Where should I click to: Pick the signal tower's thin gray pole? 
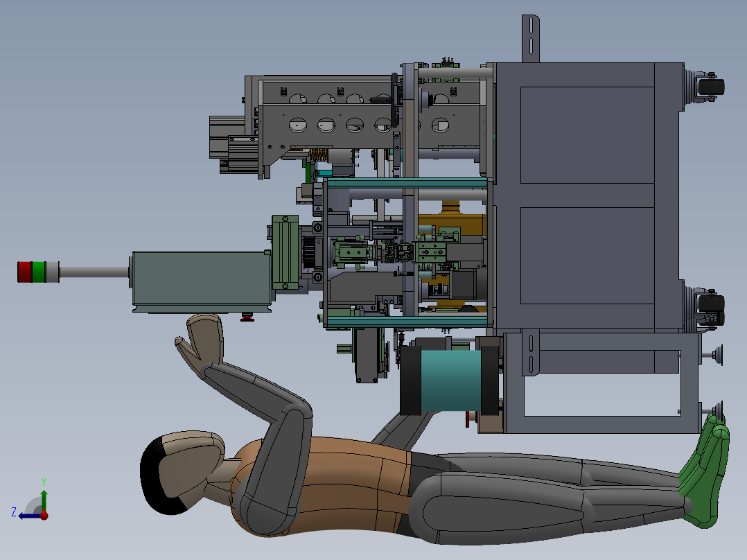click(x=94, y=272)
